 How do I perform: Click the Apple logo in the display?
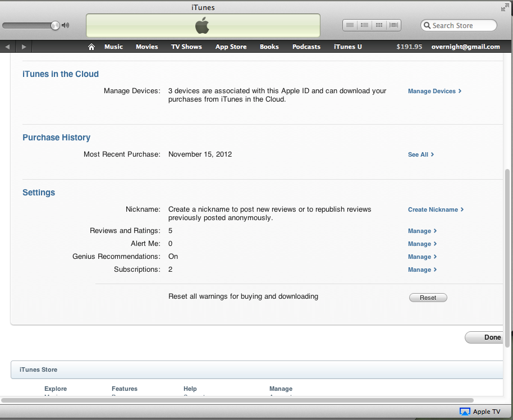[202, 25]
